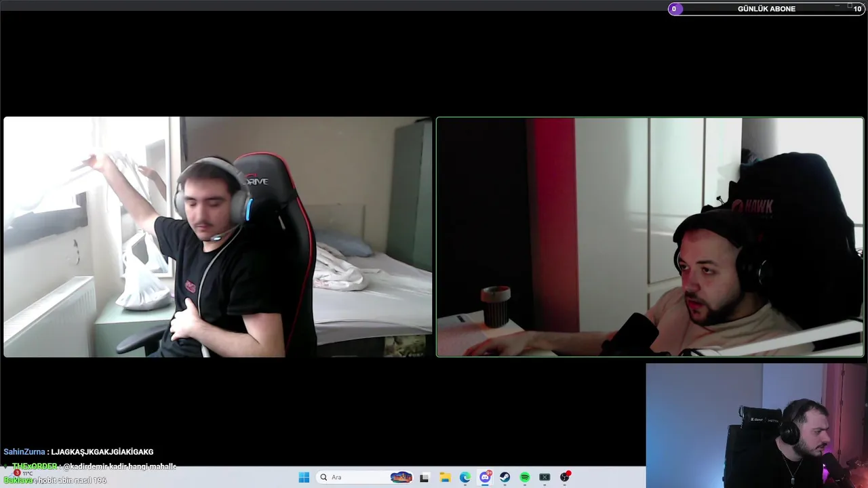Image resolution: width=868 pixels, height=488 pixels.
Task: Select the left webcam video tile
Action: [218, 237]
